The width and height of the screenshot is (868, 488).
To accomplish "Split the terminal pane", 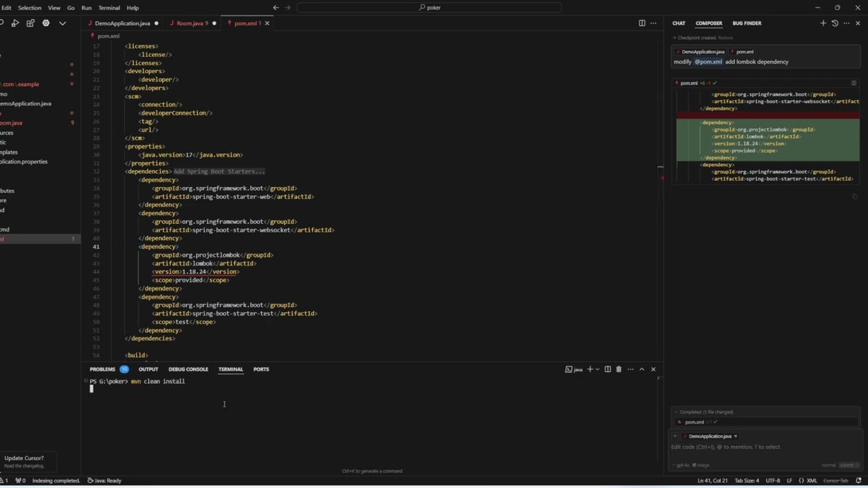I will (608, 369).
